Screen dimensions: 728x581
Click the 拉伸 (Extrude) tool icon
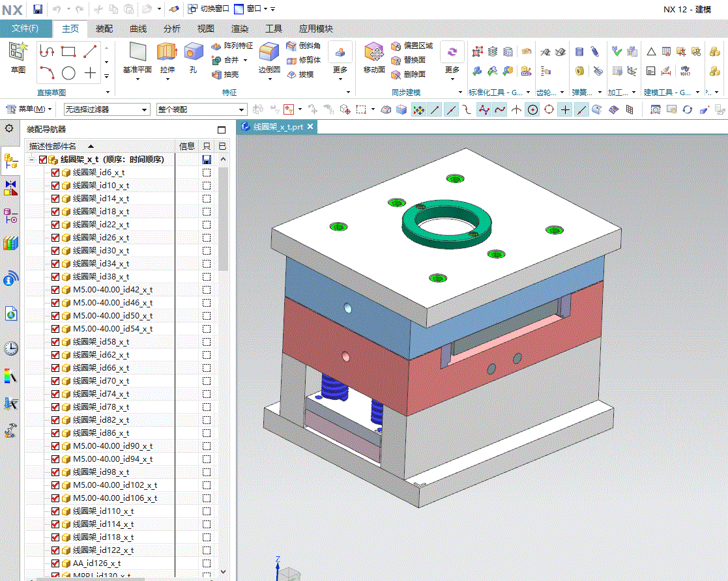click(x=167, y=52)
